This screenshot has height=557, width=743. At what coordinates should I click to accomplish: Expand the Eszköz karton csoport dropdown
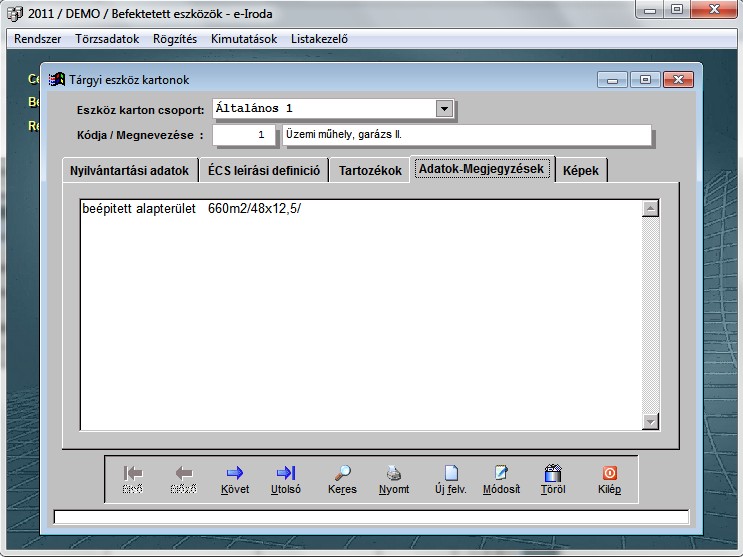[445, 109]
